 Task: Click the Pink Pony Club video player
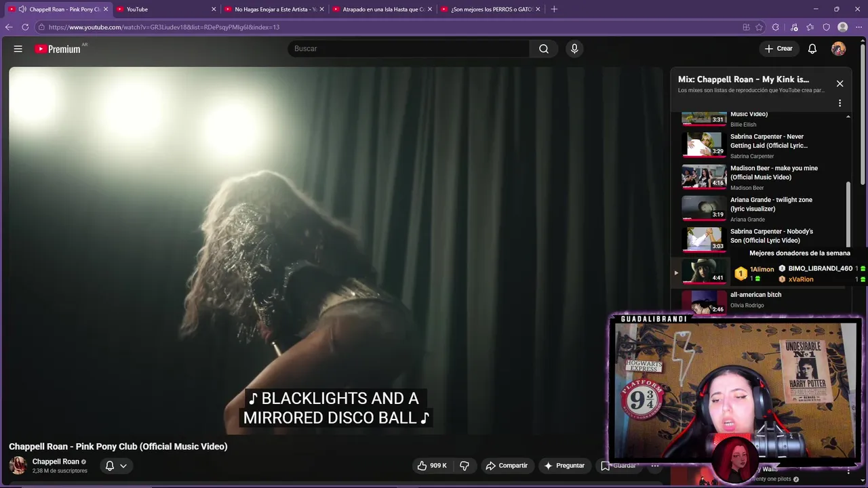click(336, 251)
